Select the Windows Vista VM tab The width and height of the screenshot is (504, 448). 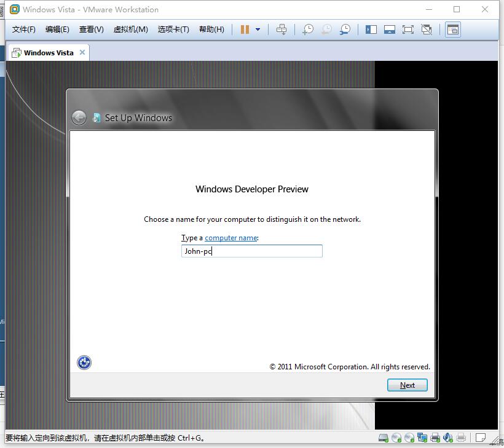(x=48, y=53)
